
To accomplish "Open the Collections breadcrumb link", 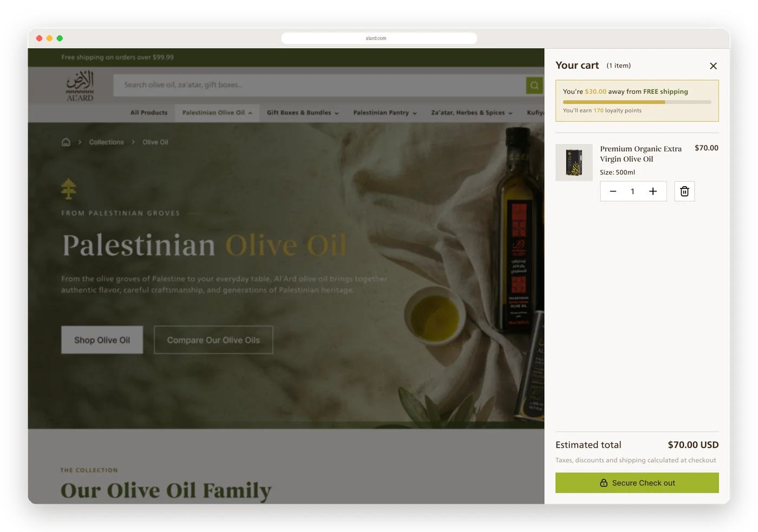I will 106,142.
